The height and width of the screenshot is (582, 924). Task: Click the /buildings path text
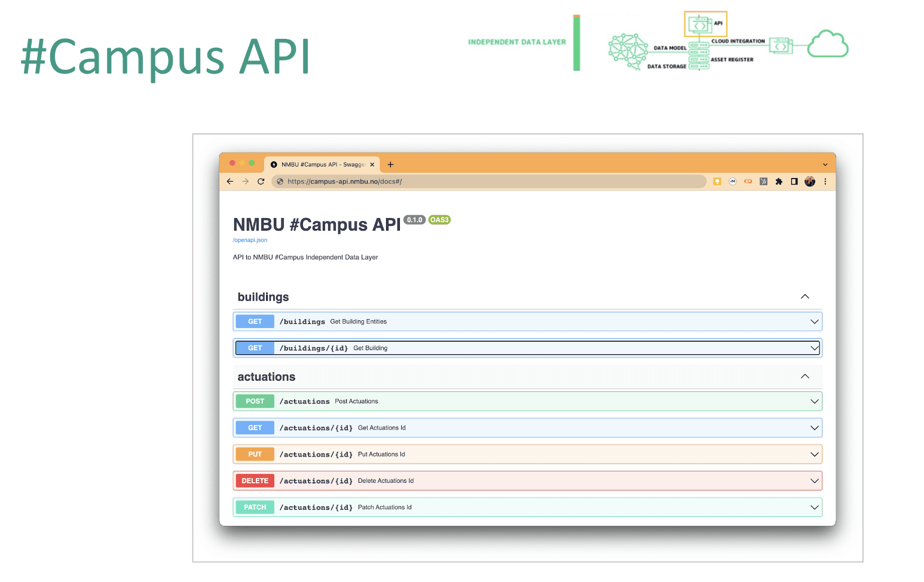click(x=302, y=321)
